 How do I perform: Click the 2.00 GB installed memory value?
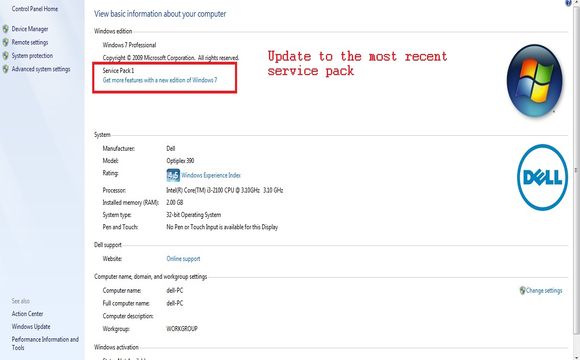[175, 202]
